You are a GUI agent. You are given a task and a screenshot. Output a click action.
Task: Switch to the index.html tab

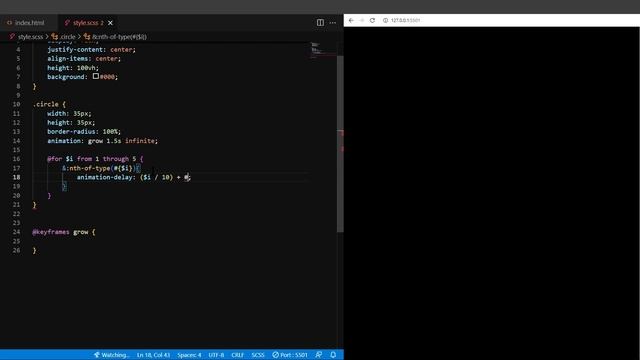click(x=26, y=23)
